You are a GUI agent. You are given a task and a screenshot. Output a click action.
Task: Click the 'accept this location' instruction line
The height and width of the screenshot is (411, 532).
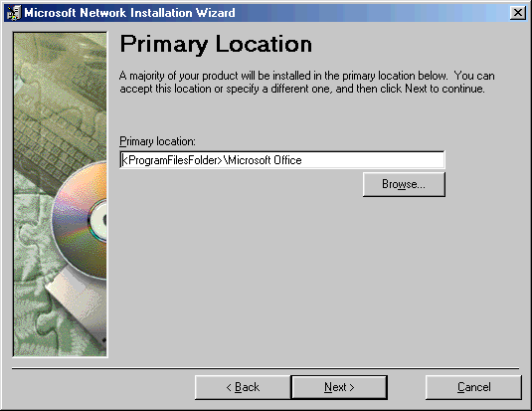coord(302,89)
